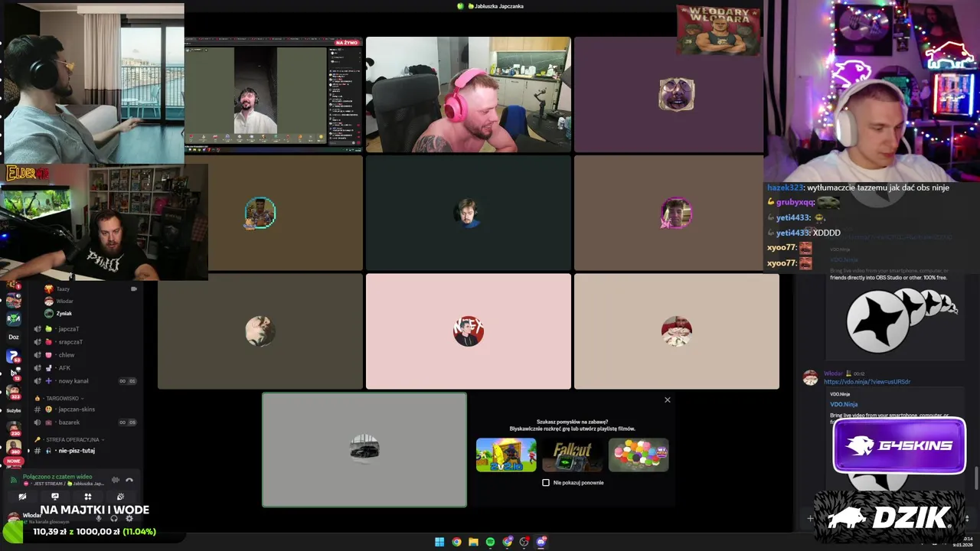Switch to Discord in the taskbar
Screen dimensions: 980x551
(541, 542)
